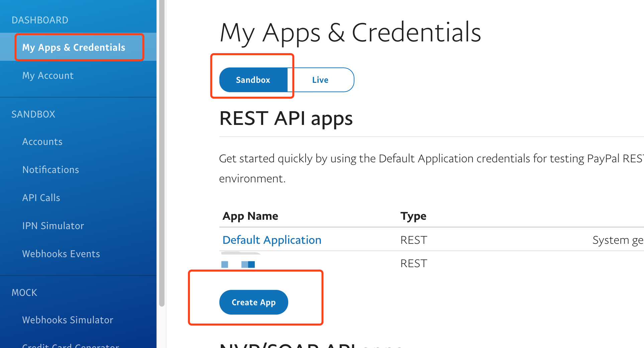Screen dimensions: 644x348
Task: Switch to Sandbox environment toggle
Action: pyautogui.click(x=253, y=80)
